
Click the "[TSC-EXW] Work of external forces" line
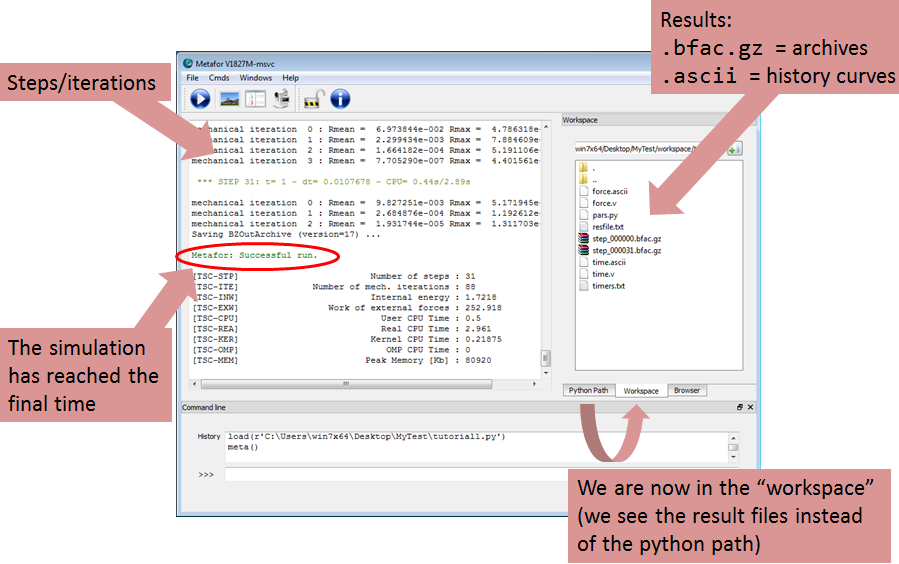click(x=347, y=308)
